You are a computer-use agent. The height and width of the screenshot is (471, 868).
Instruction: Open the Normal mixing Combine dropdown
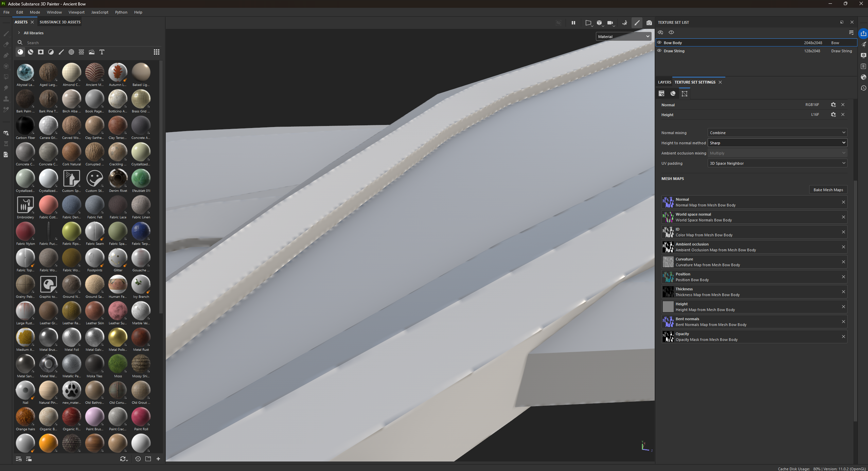[777, 133]
